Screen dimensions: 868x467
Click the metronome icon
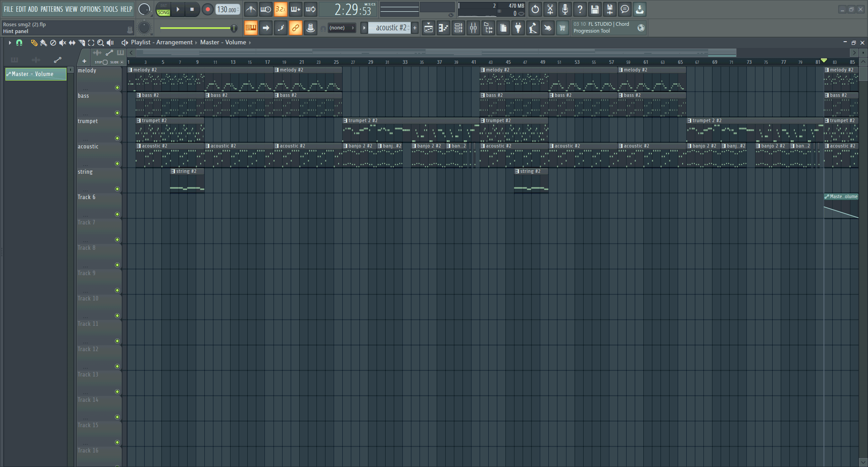tap(251, 10)
